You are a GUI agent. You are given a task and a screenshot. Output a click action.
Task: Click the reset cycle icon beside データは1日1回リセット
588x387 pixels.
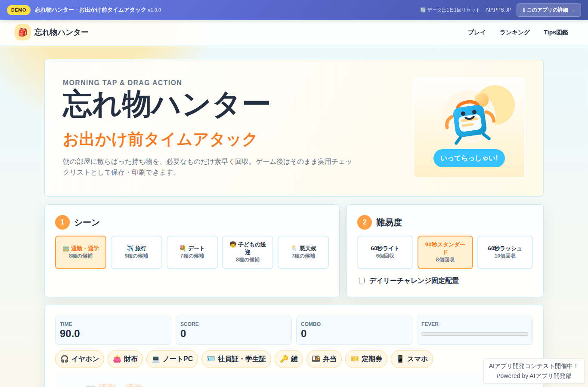pyautogui.click(x=423, y=10)
